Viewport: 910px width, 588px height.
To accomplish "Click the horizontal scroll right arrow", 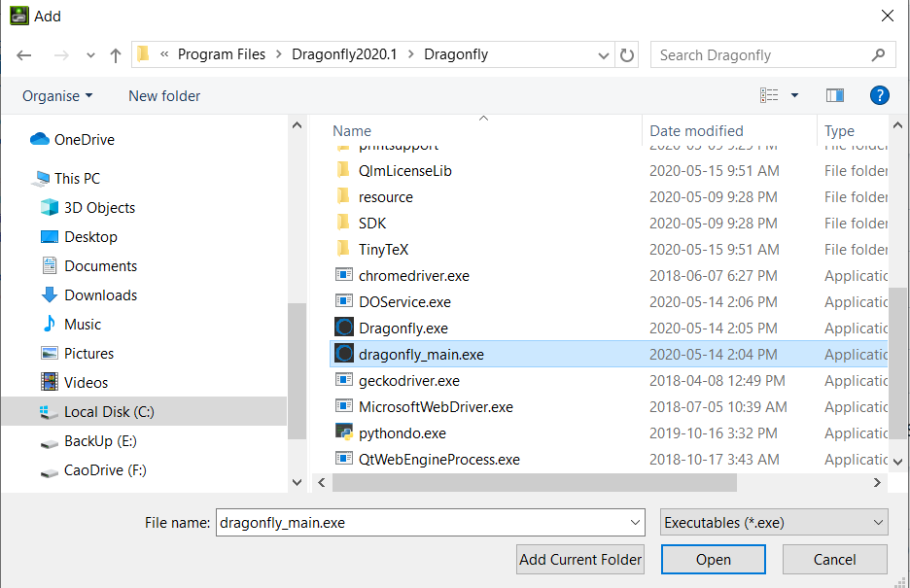I will (877, 482).
